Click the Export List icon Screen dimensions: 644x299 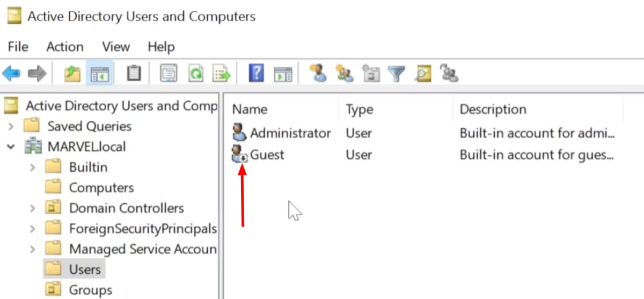(x=221, y=73)
